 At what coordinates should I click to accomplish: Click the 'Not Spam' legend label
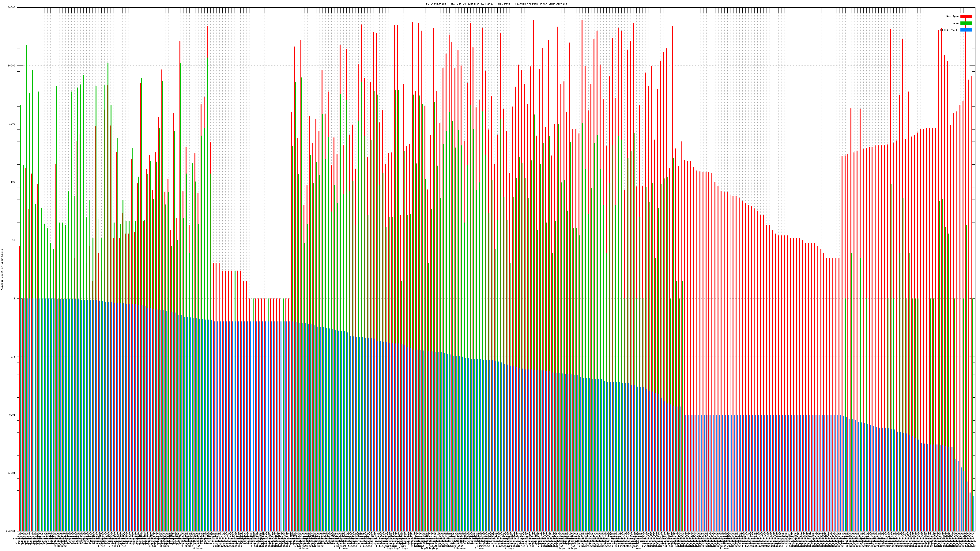tap(953, 16)
